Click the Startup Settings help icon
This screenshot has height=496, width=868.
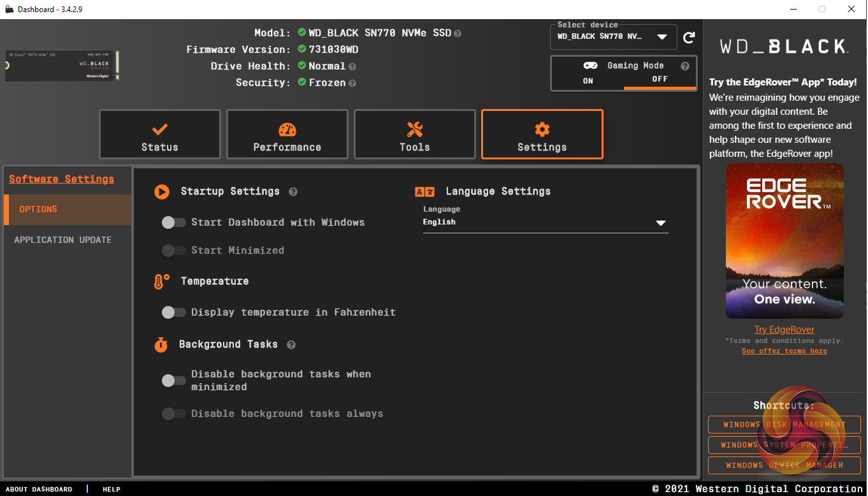click(293, 191)
